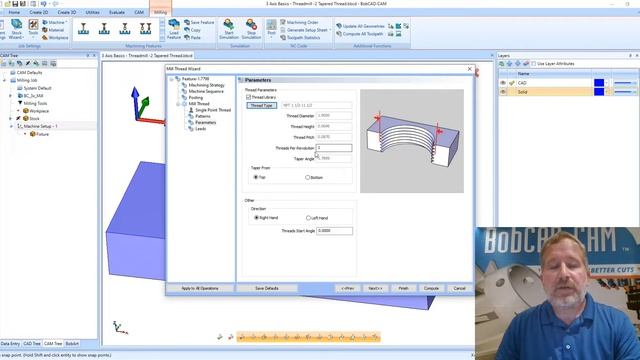Collapse the Machine Setup - 1 node
The height and width of the screenshot is (360, 640).
pyautogui.click(x=11, y=126)
